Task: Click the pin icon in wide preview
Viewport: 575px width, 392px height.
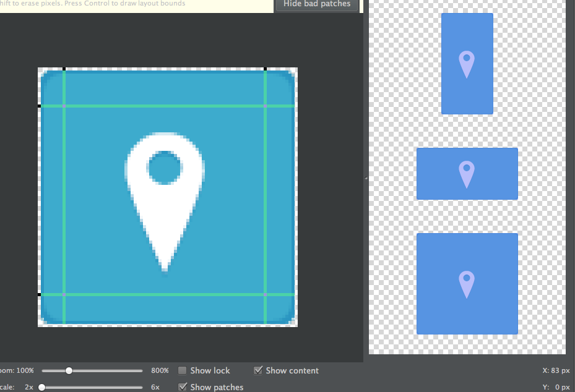Action: (x=467, y=174)
